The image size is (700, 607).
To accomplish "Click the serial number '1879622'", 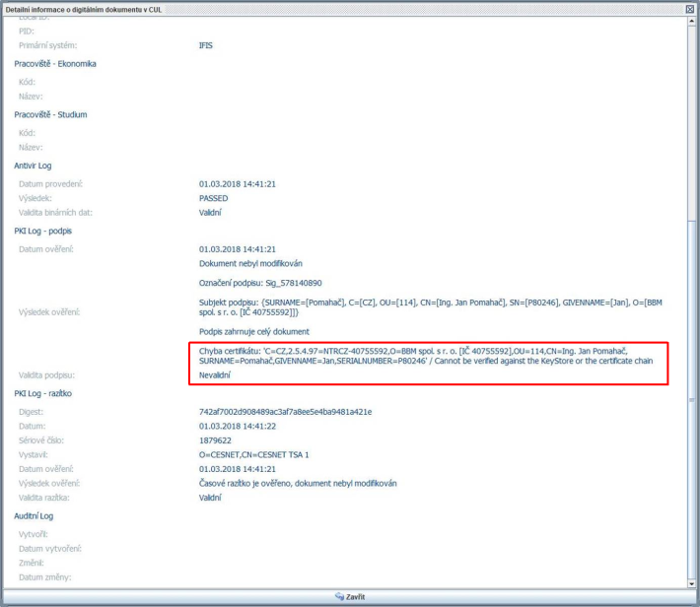I will [215, 440].
